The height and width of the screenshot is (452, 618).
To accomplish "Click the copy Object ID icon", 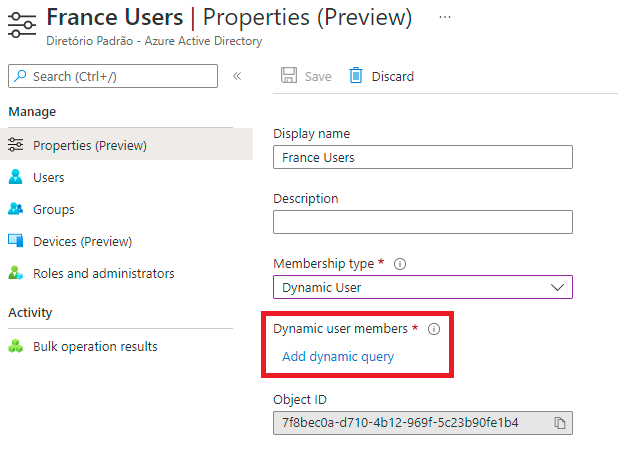I will (560, 423).
